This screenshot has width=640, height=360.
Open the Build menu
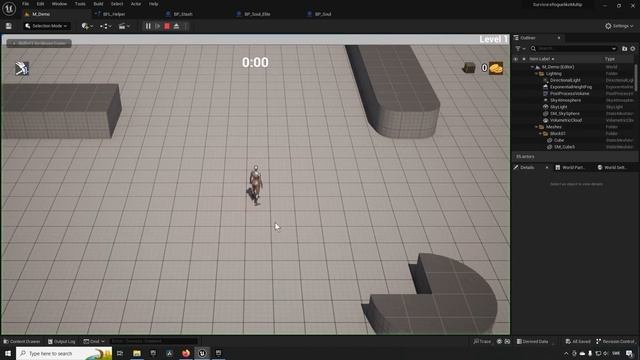pyautogui.click(x=98, y=4)
